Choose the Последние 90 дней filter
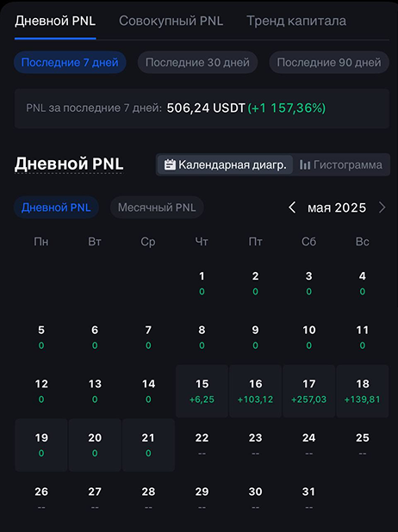The height and width of the screenshot is (532, 398). click(x=329, y=63)
